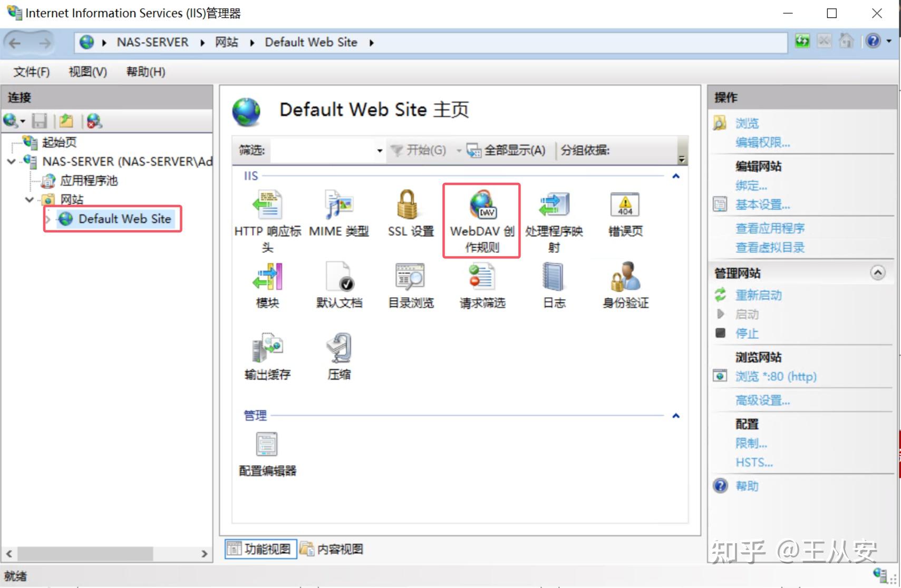This screenshot has height=588, width=901.
Task: Collapse the IIS section with its chevron
Action: (675, 175)
